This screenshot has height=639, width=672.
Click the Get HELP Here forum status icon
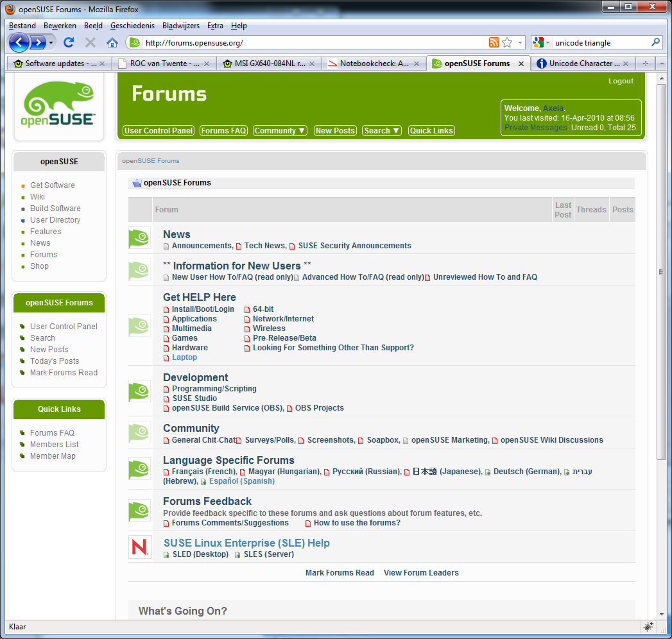(139, 326)
